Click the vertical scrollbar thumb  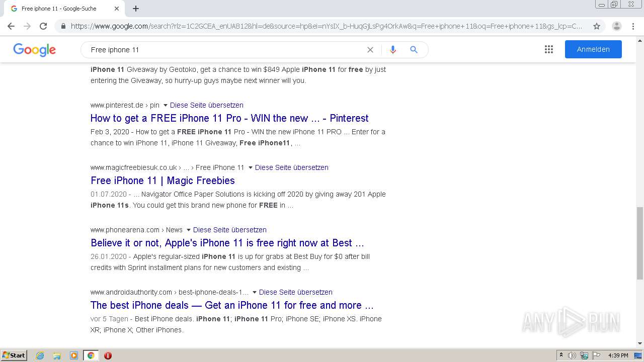pyautogui.click(x=640, y=243)
